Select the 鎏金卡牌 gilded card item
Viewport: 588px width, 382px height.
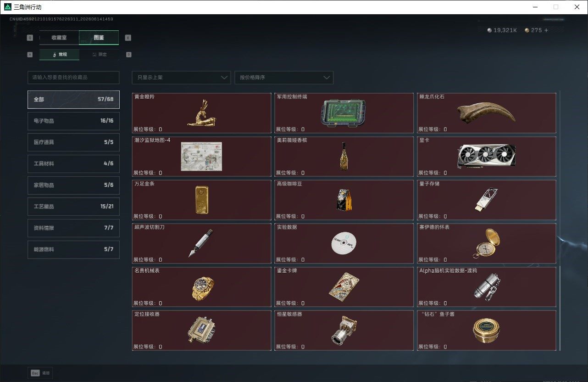click(x=344, y=287)
